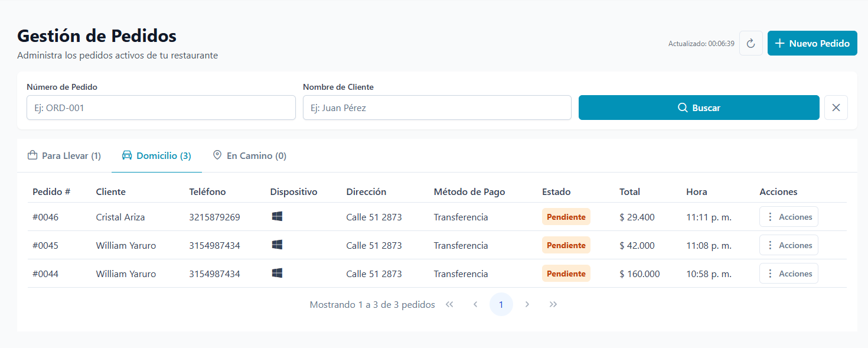Click the refresh orders icon button
Image resolution: width=868 pixels, height=348 pixels.
pos(750,43)
